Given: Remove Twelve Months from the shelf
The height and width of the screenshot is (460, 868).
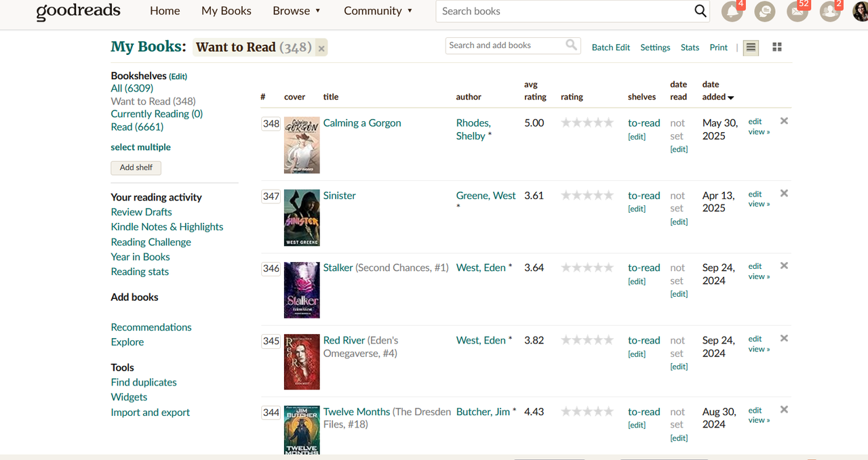Looking at the screenshot, I should pyautogui.click(x=784, y=409).
